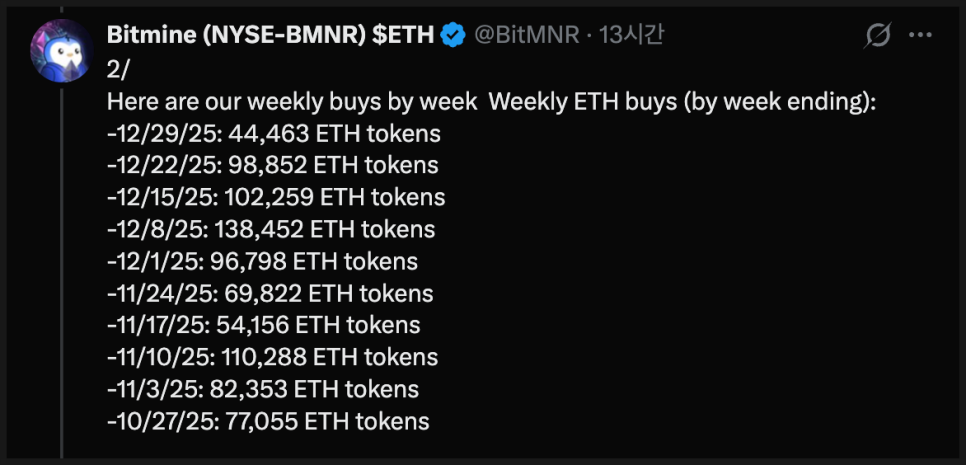Select the 12/1/25 96,798 ETH line

pyautogui.click(x=262, y=261)
